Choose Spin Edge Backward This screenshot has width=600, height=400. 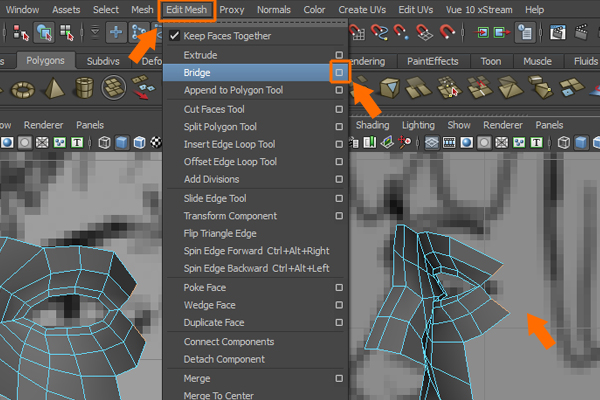256,268
